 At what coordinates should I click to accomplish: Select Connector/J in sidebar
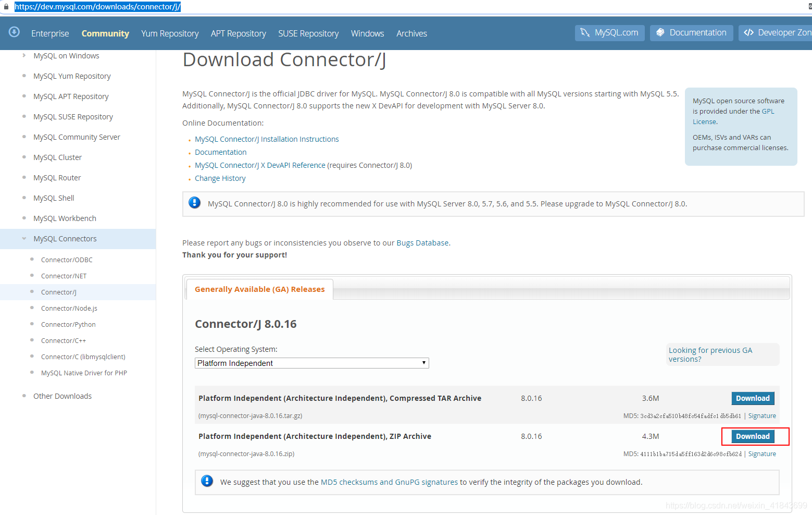coord(59,292)
